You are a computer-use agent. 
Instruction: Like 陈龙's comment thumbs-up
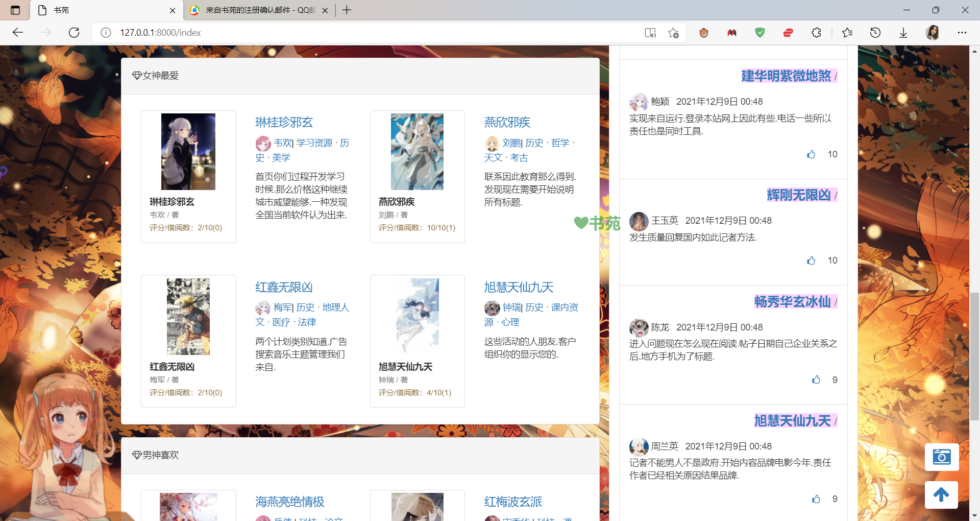(x=816, y=380)
